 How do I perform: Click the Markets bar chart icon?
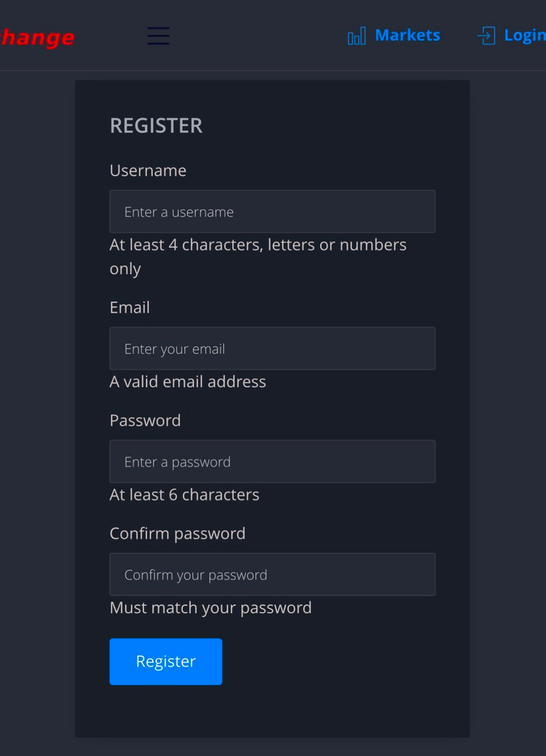point(357,36)
